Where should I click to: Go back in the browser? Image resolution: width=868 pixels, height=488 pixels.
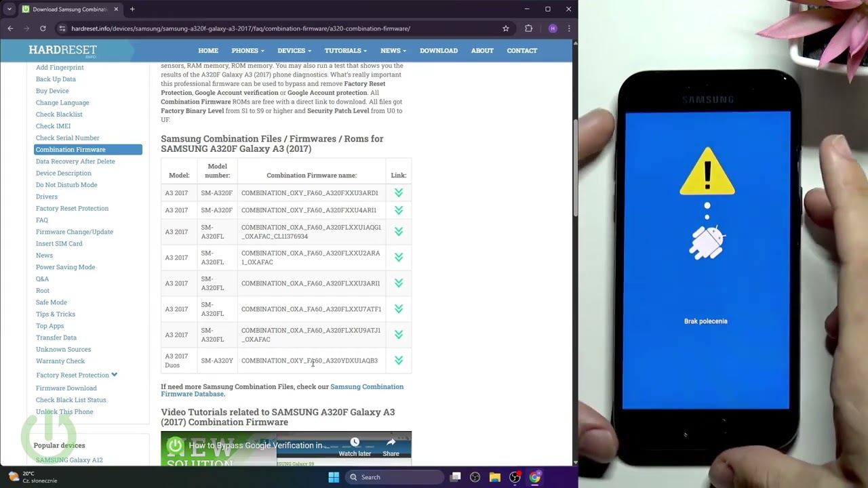[x=10, y=28]
